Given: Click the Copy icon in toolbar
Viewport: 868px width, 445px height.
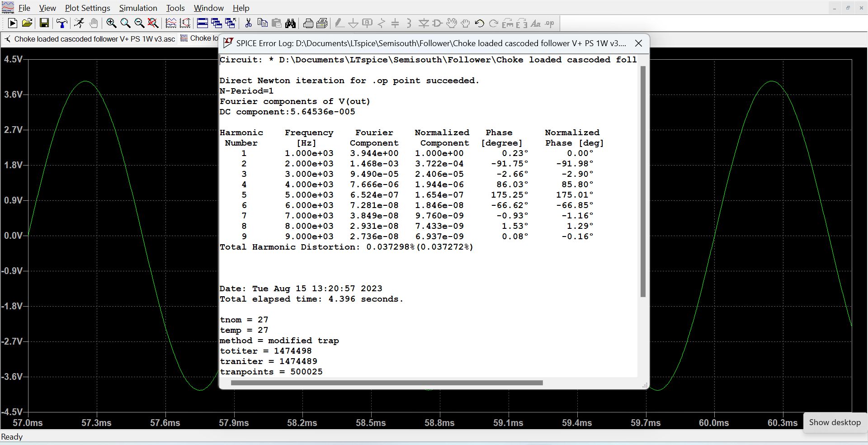Looking at the screenshot, I should 262,24.
